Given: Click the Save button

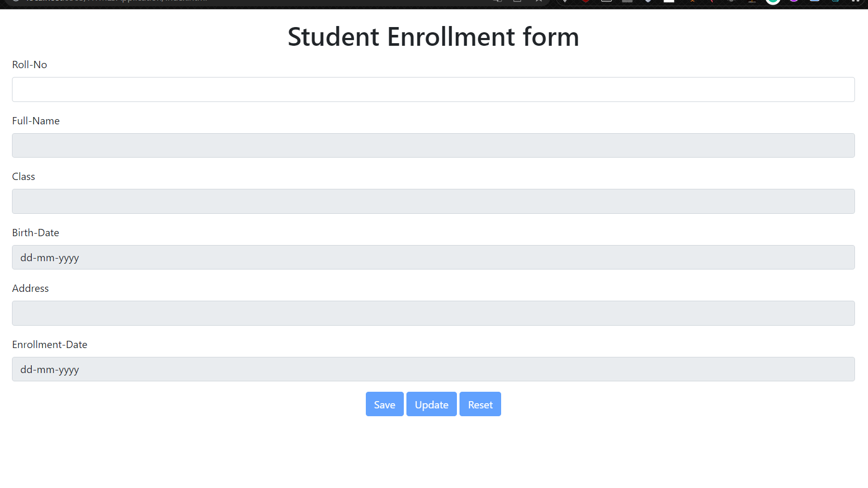Looking at the screenshot, I should pyautogui.click(x=385, y=404).
